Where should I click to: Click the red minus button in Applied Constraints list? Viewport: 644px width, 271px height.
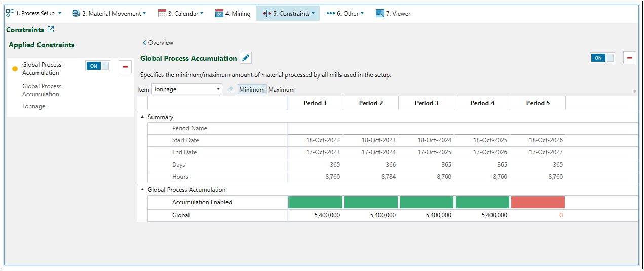125,66
